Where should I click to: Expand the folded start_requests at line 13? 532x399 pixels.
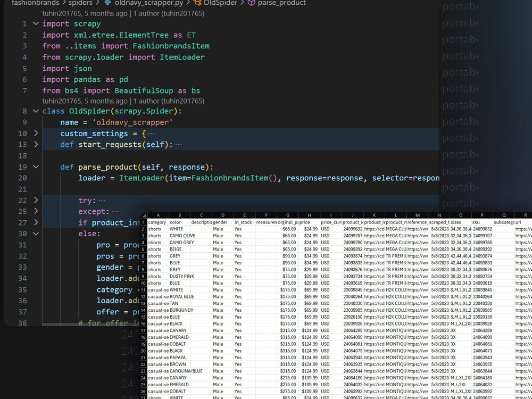pos(36,145)
